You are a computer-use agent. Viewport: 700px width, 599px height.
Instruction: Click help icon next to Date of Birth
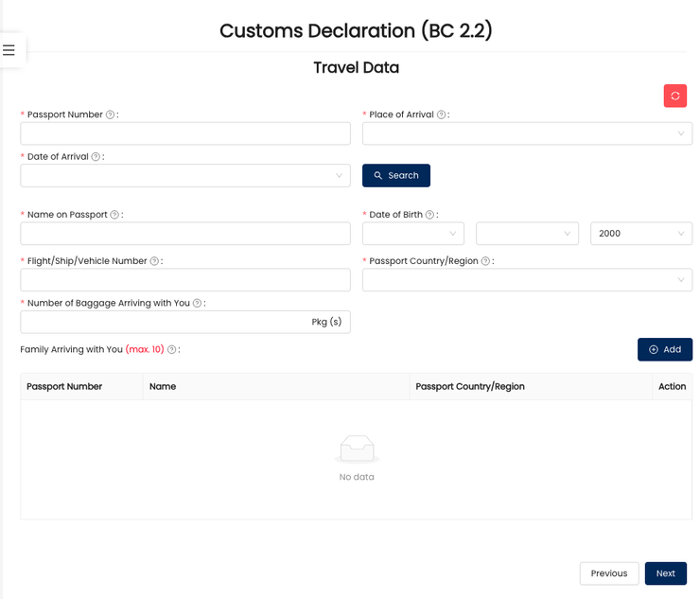[x=430, y=215]
